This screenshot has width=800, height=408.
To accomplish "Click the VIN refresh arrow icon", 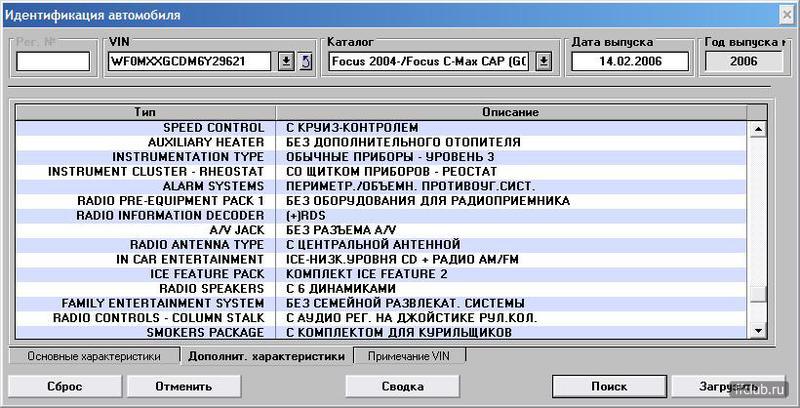I will click(x=305, y=62).
